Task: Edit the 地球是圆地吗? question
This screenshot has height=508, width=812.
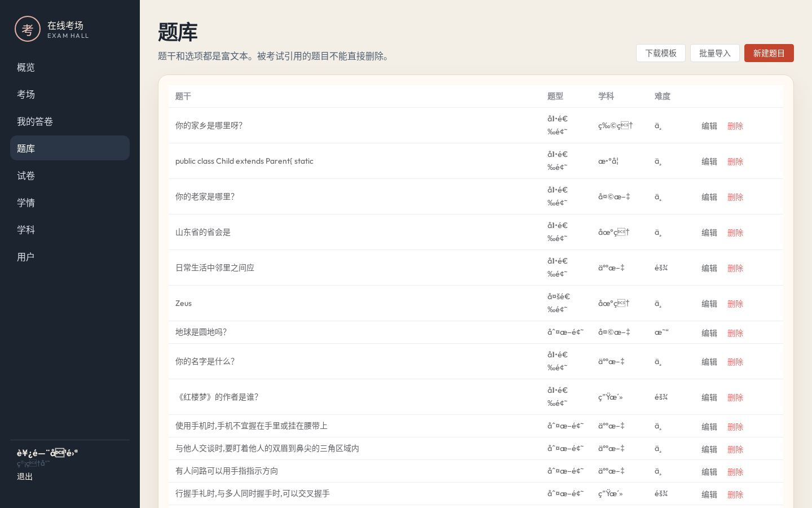Action: click(x=709, y=333)
